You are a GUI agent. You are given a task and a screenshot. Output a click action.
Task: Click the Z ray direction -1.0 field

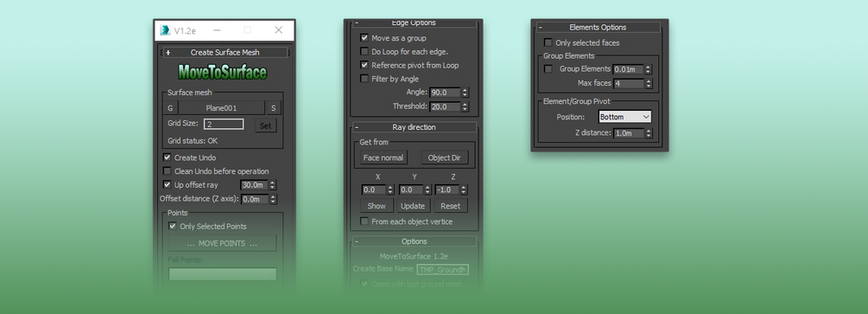point(447,189)
